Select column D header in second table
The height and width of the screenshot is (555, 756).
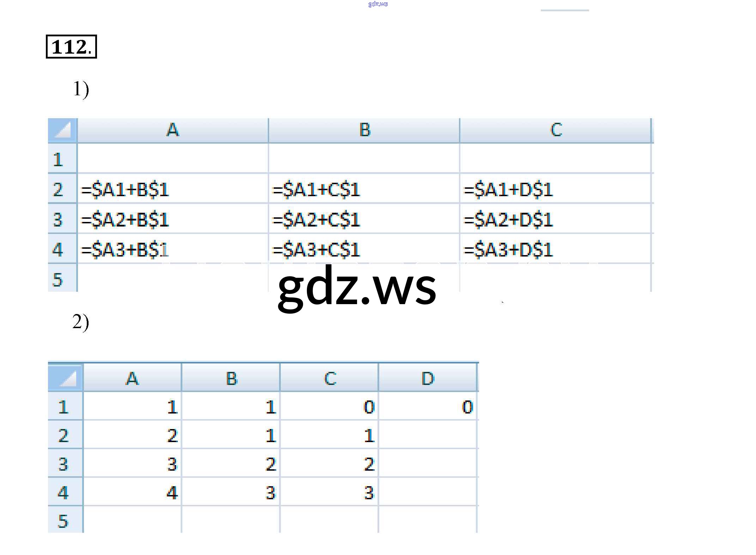(x=428, y=379)
